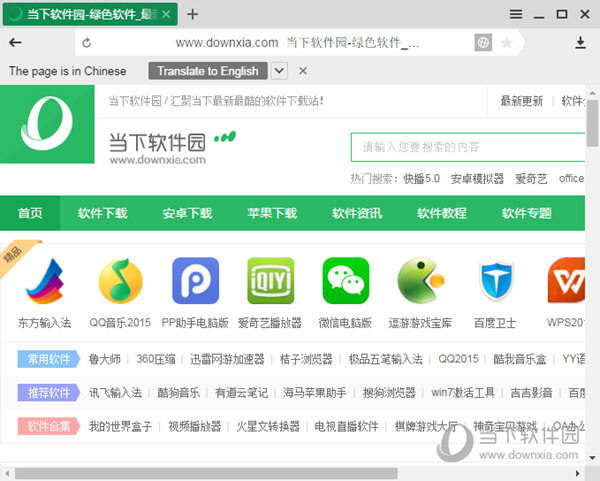Open the 火星文转换器 link
The image size is (600, 481).
click(x=268, y=426)
